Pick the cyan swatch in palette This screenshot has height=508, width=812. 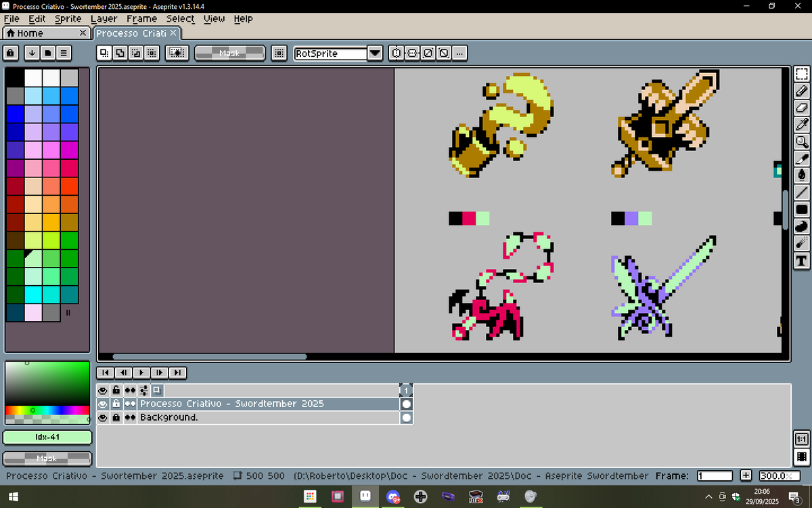tap(33, 294)
